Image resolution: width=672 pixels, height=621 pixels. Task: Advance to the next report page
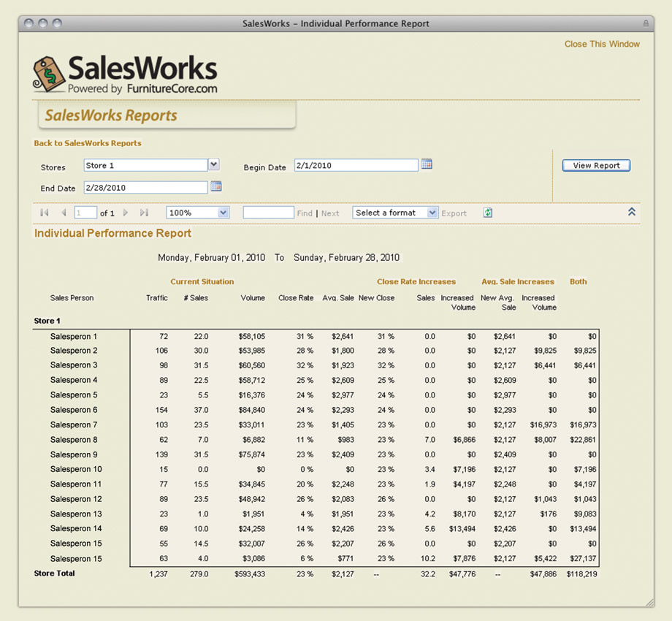(x=126, y=213)
